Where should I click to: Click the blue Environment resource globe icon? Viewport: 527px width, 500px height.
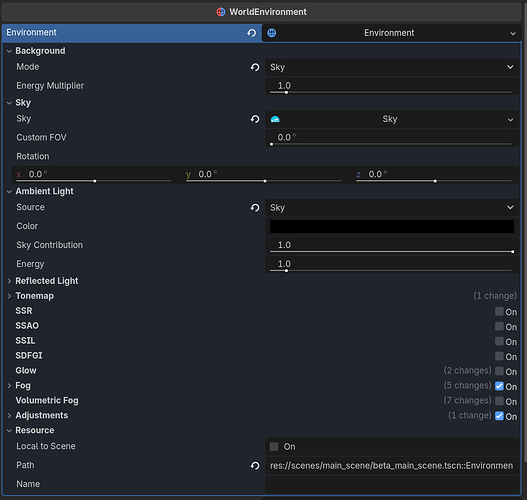pyautogui.click(x=272, y=33)
